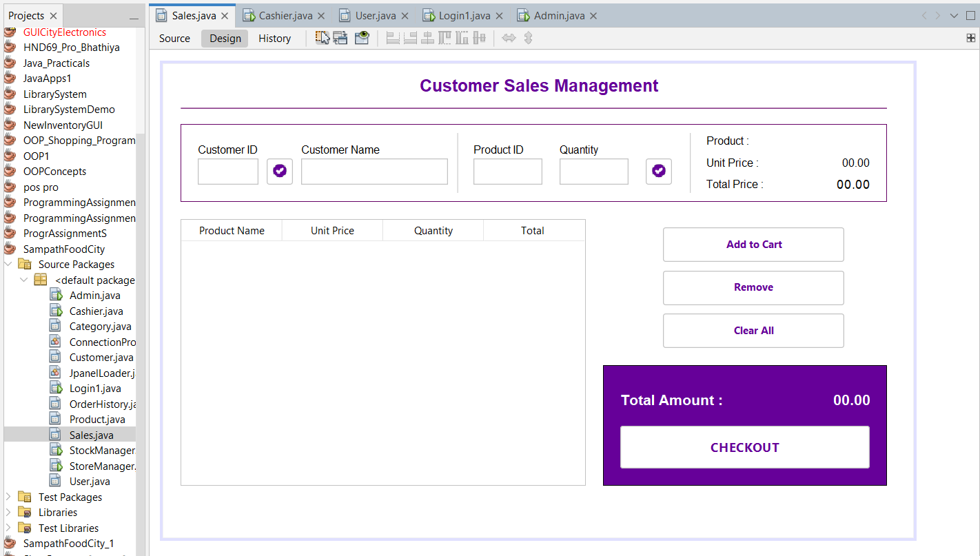Collapse the Source Packages folder

[x=9, y=265]
